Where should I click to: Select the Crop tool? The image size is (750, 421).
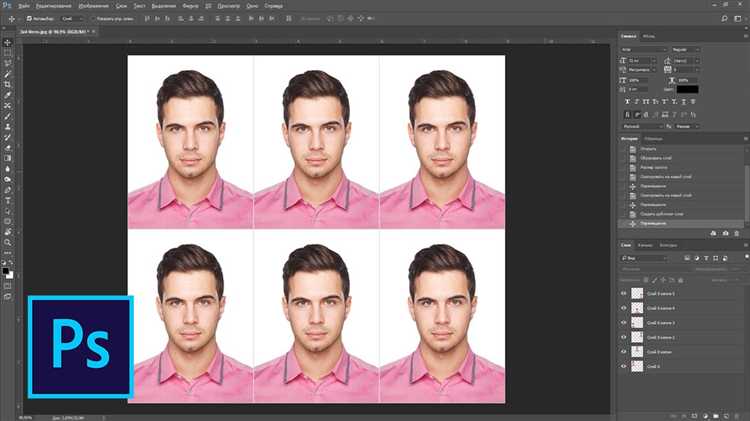pyautogui.click(x=7, y=85)
